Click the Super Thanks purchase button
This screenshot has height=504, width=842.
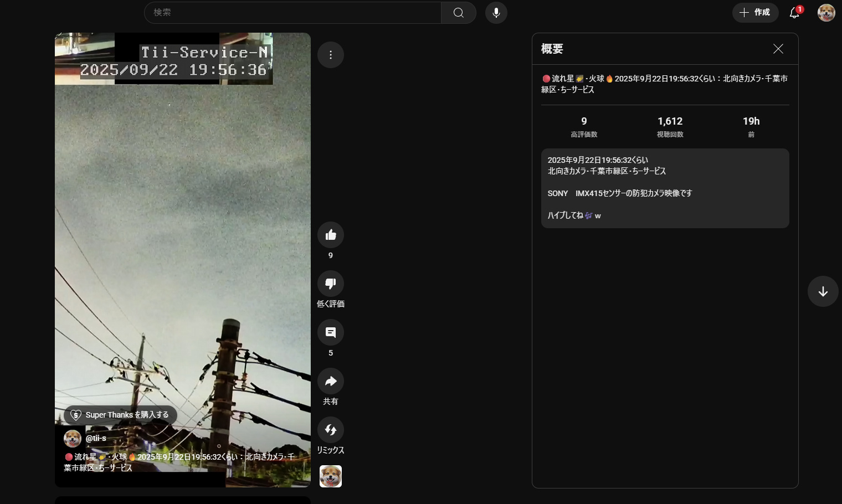[121, 415]
